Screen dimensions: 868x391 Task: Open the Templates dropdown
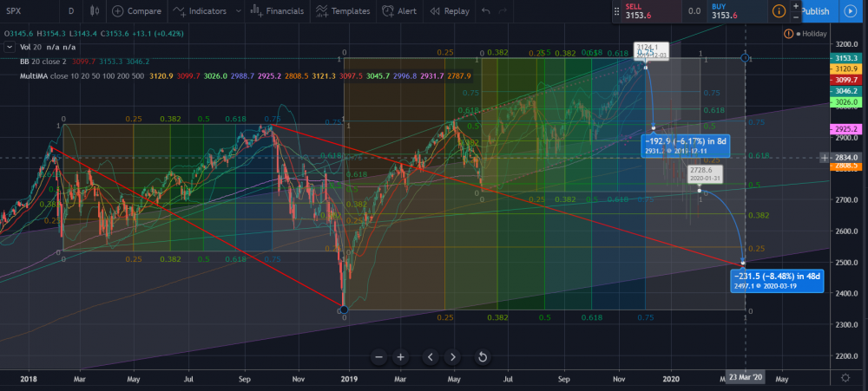343,11
